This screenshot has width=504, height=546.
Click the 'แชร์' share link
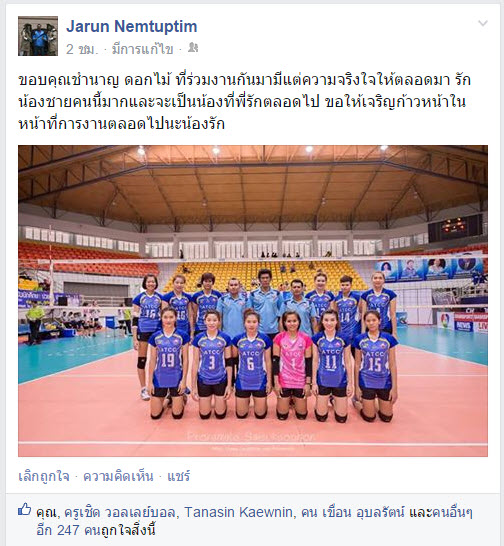179,476
